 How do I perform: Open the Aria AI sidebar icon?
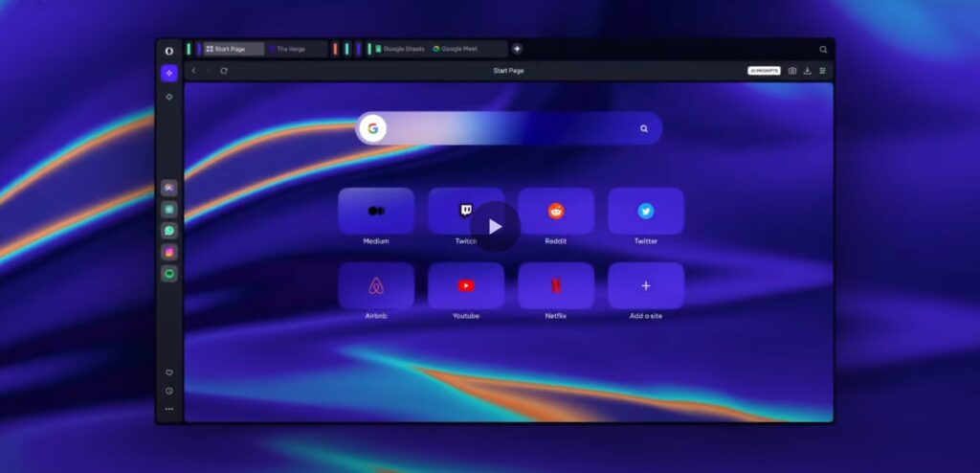coord(169,73)
